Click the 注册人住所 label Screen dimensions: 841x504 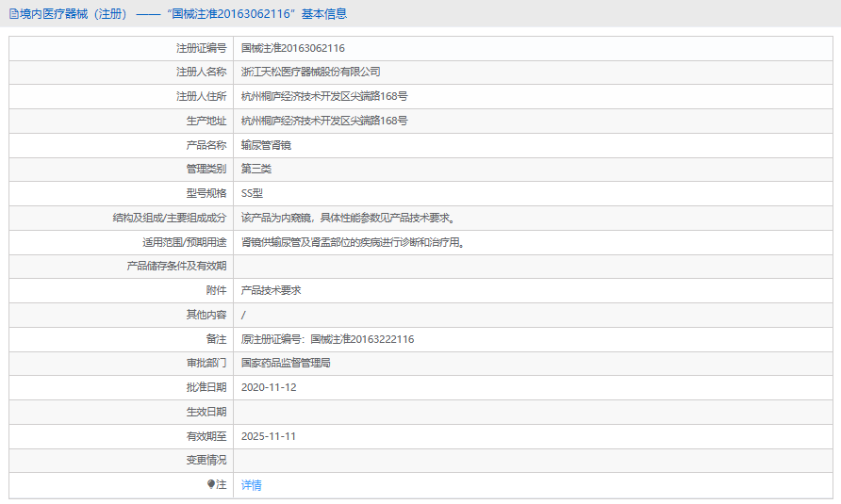point(201,96)
